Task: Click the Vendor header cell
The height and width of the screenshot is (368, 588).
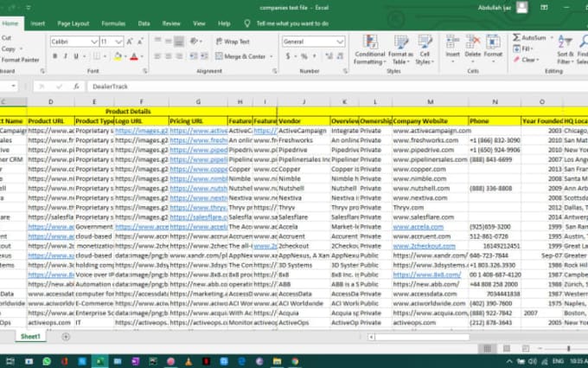Action: tap(304, 121)
